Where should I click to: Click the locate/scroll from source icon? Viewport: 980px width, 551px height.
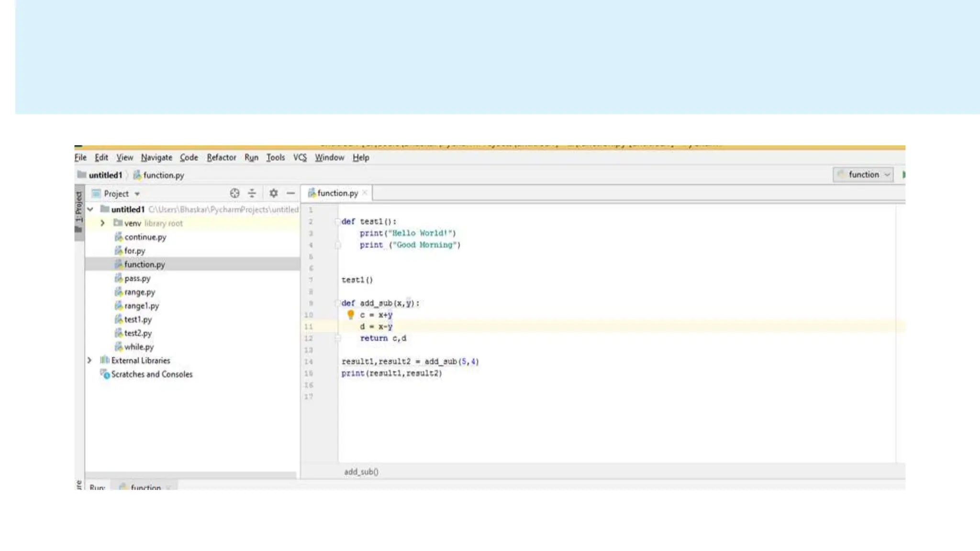coord(234,193)
